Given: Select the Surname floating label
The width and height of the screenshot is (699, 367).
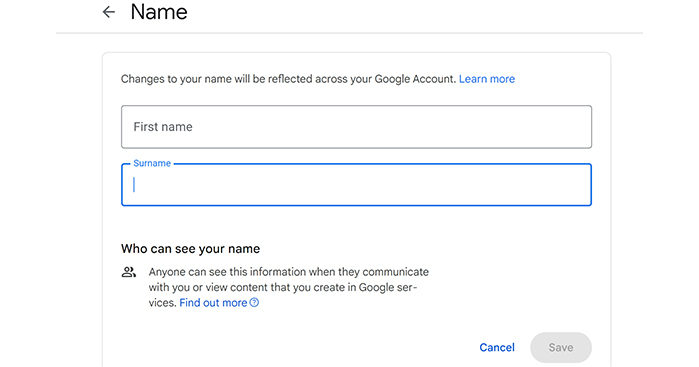Looking at the screenshot, I should pyautogui.click(x=152, y=163).
